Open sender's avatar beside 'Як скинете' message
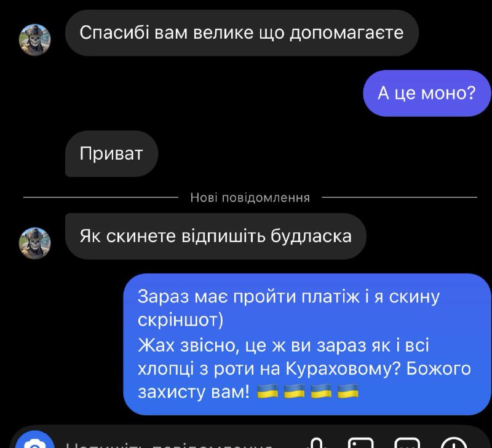The width and height of the screenshot is (492, 448). (35, 243)
